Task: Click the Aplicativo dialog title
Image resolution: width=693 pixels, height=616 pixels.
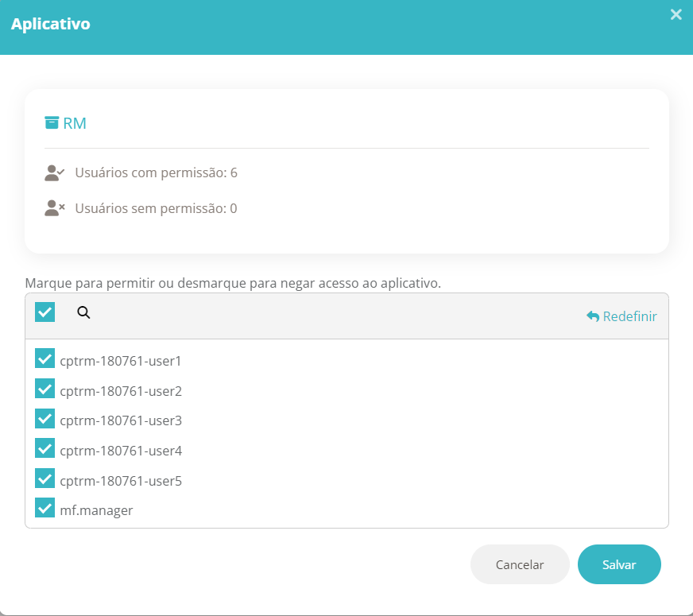Action: point(50,24)
